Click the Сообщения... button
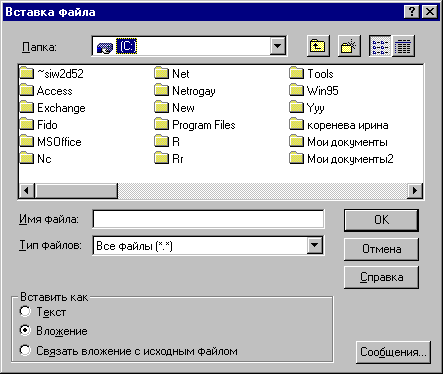443x374 pixels. point(393,352)
